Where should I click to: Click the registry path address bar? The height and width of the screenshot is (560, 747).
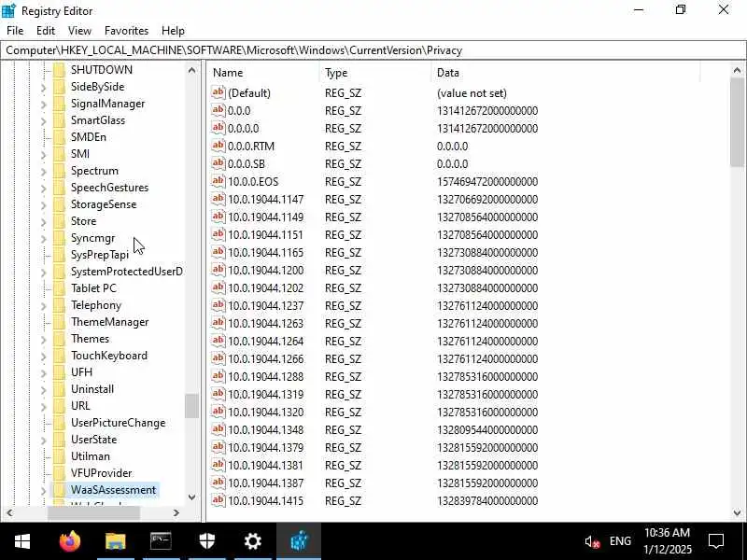(373, 50)
